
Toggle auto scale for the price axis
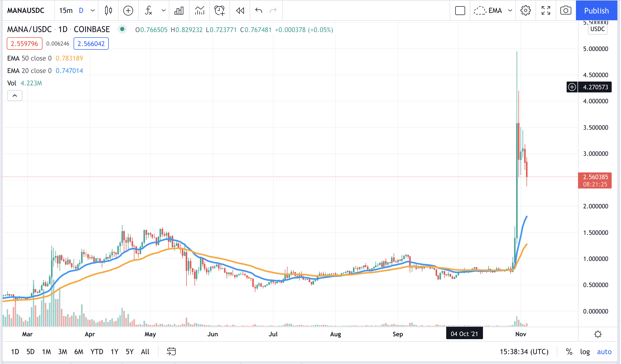click(x=604, y=352)
